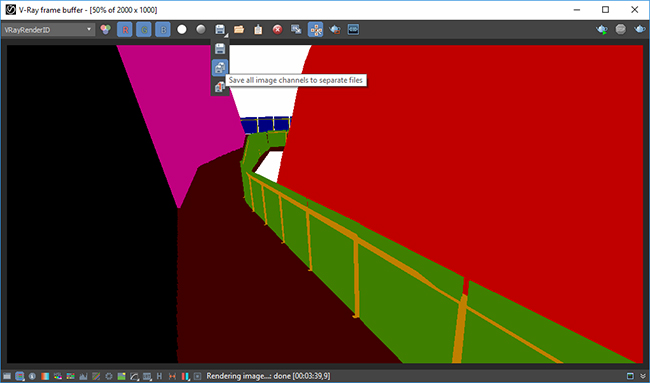The width and height of the screenshot is (650, 383).
Task: Duplicate to 3ds Max frame buffer icon
Action: [x=296, y=29]
